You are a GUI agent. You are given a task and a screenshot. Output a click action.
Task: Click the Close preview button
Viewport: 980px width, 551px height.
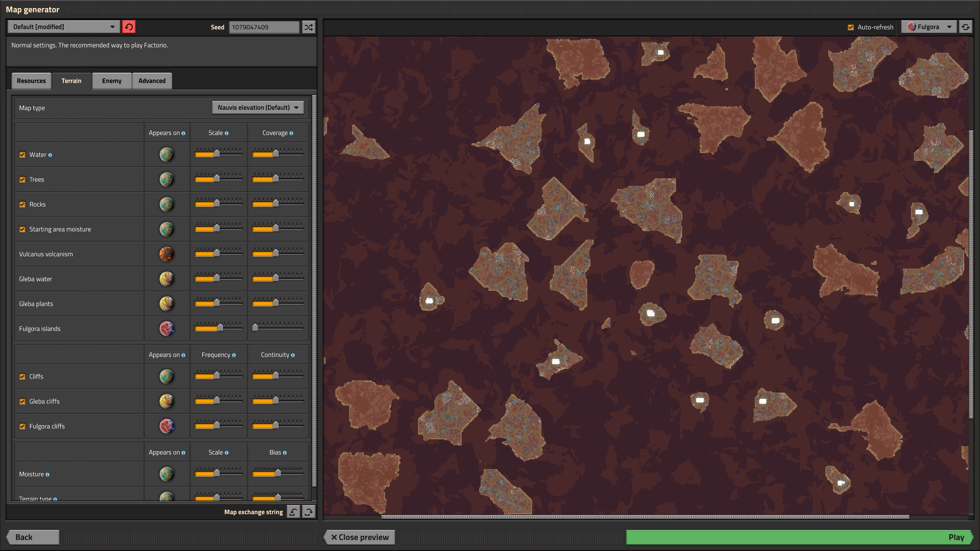point(360,537)
